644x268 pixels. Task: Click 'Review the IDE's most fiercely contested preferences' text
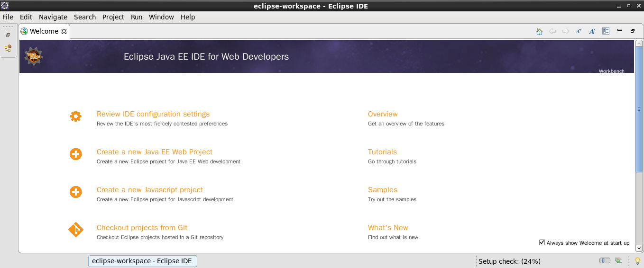pyautogui.click(x=162, y=124)
